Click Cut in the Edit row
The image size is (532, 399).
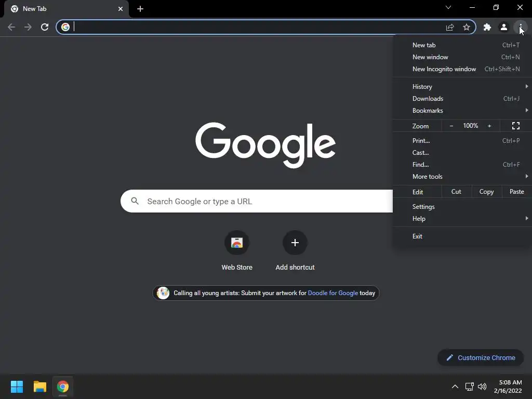456,192
